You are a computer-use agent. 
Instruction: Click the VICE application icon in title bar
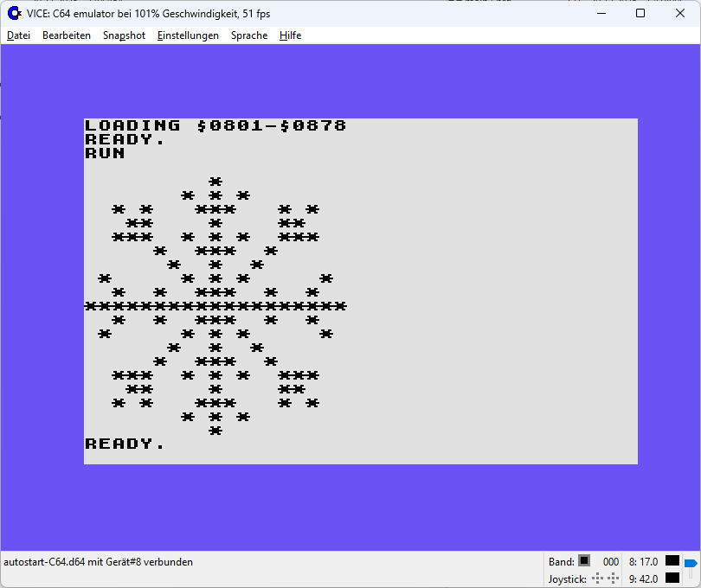click(x=14, y=13)
